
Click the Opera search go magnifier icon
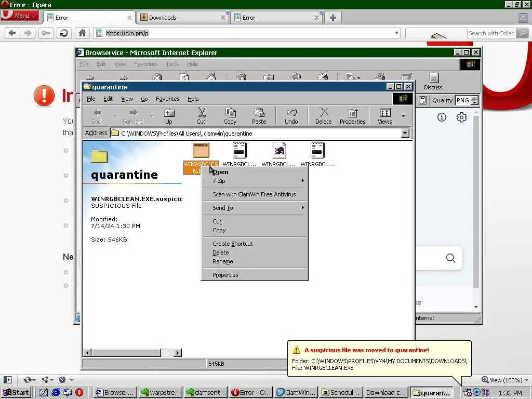pyautogui.click(x=524, y=33)
